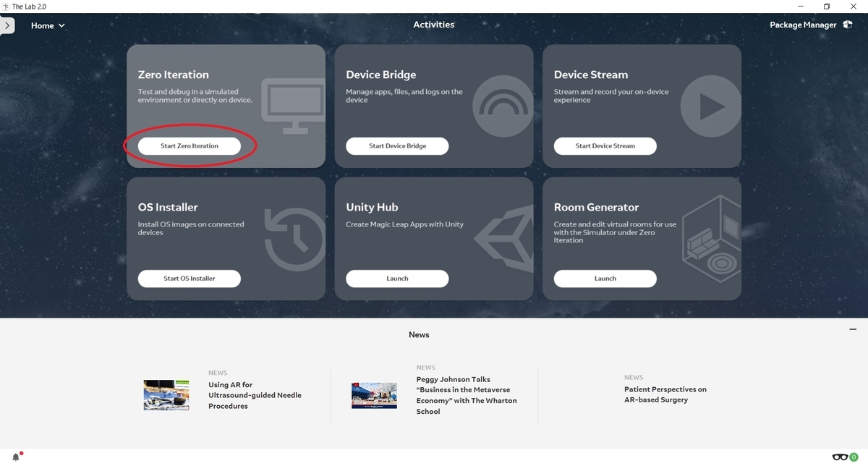
Task: Click the Device Stream card title
Action: pyautogui.click(x=590, y=75)
